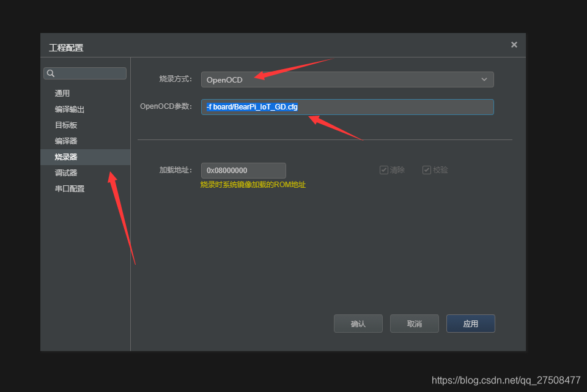Apply changes with the 应用 button
This screenshot has width=587, height=392.
tap(470, 324)
